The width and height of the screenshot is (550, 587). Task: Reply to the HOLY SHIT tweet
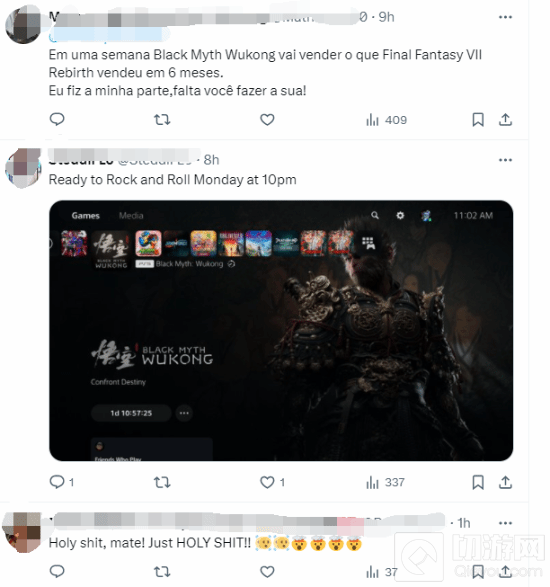click(x=57, y=571)
